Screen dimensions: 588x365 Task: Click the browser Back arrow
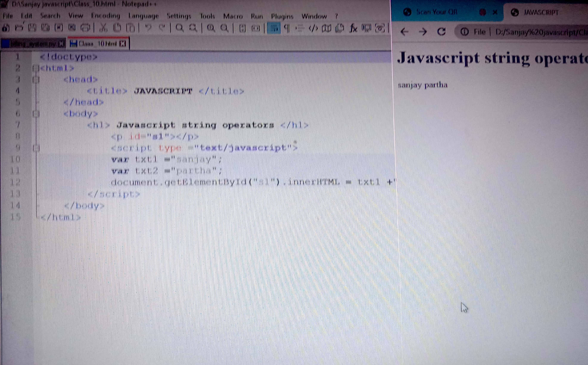coord(404,32)
